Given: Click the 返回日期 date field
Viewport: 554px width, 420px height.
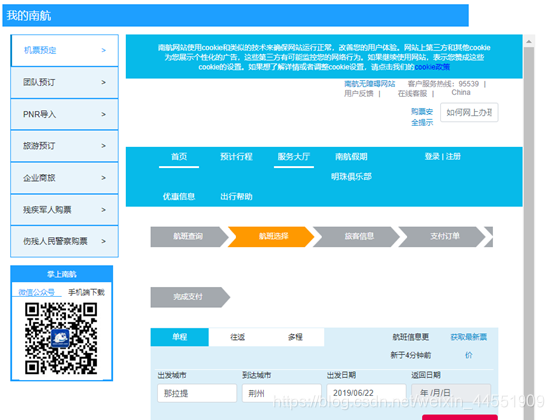Looking at the screenshot, I should click(x=451, y=393).
